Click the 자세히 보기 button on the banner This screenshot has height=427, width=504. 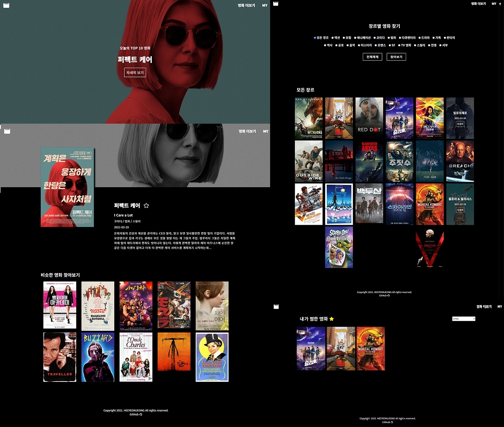[x=135, y=73]
